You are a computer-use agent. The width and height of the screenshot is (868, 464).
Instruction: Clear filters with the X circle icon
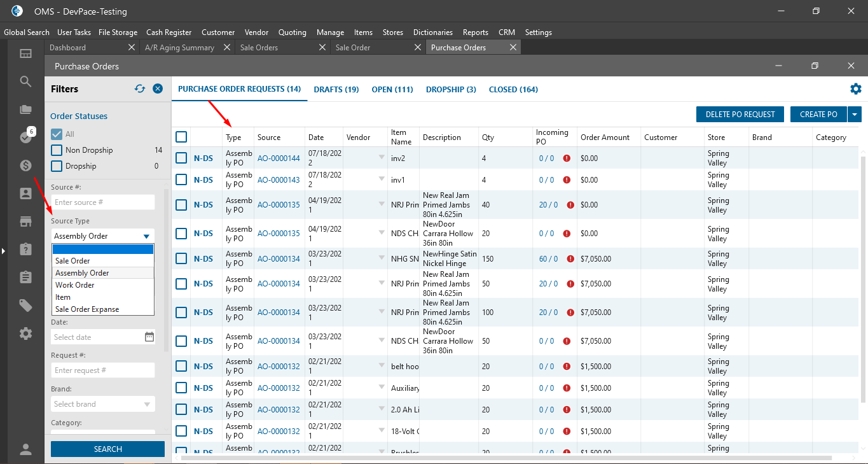point(158,89)
